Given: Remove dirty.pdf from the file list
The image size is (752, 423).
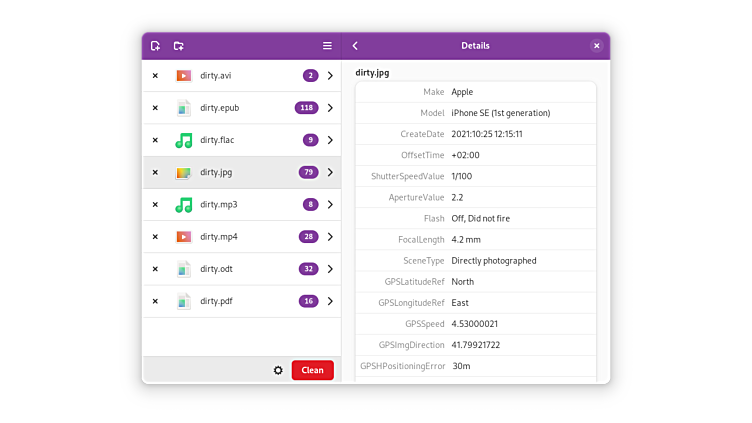Looking at the screenshot, I should [155, 301].
